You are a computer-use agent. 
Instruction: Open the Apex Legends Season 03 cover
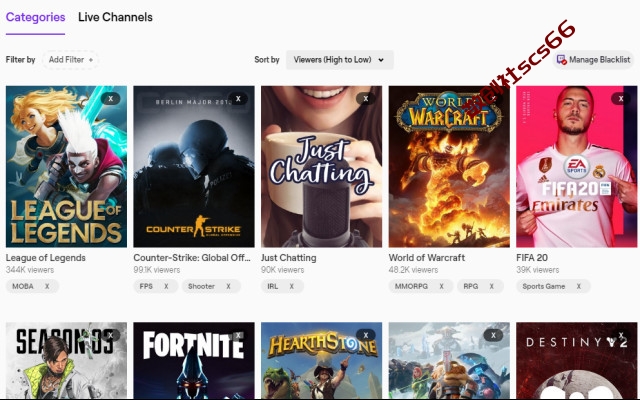point(66,361)
